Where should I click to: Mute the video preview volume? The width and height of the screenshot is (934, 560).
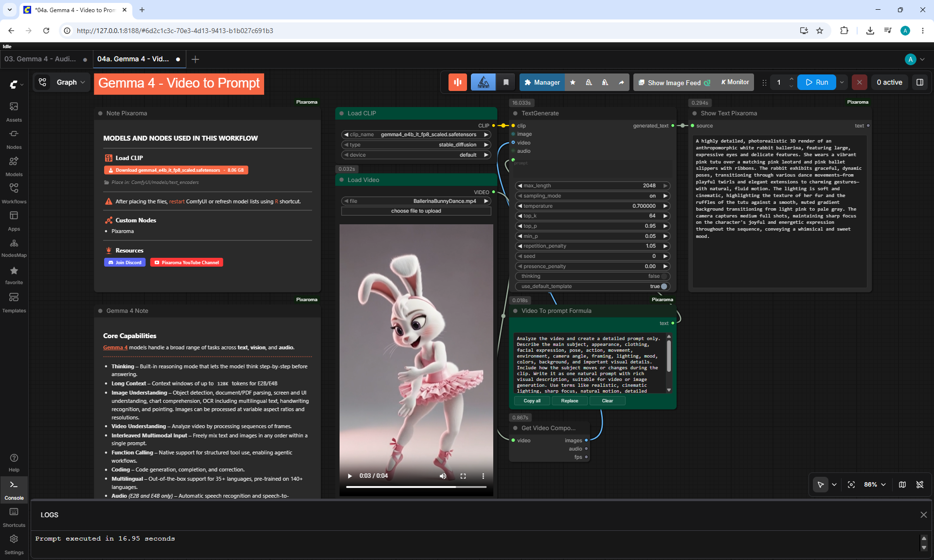coord(443,476)
